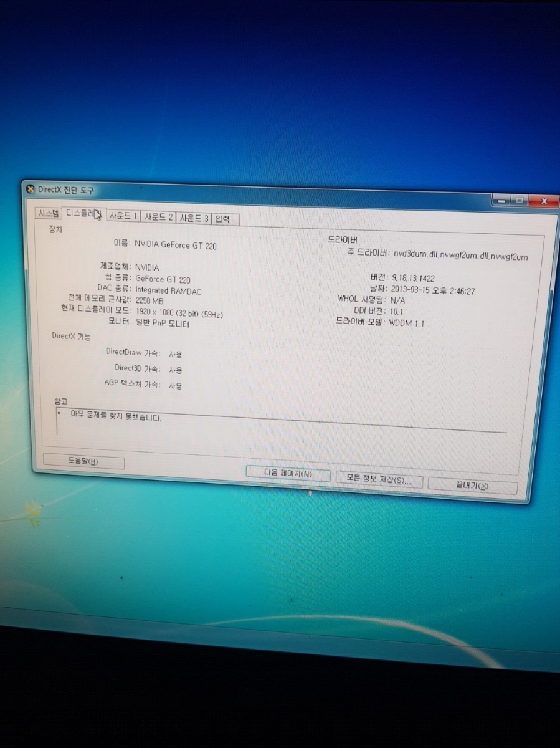Click driver model value WDDM 1.1
The height and width of the screenshot is (748, 560).
(x=407, y=323)
